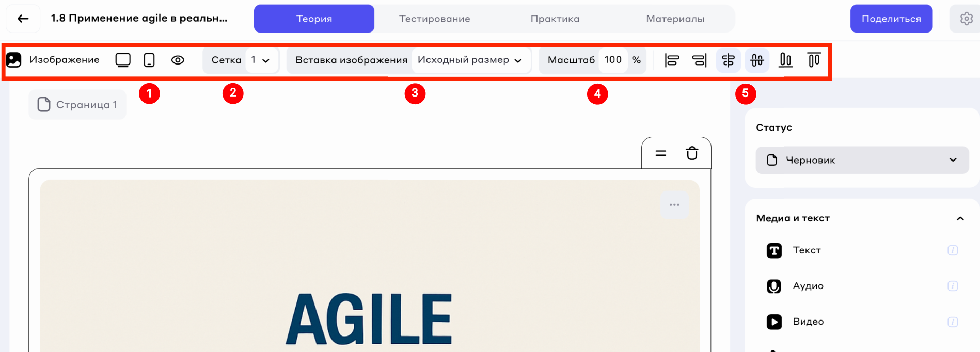Delete block with the trash icon
The image size is (980, 352).
(x=692, y=153)
